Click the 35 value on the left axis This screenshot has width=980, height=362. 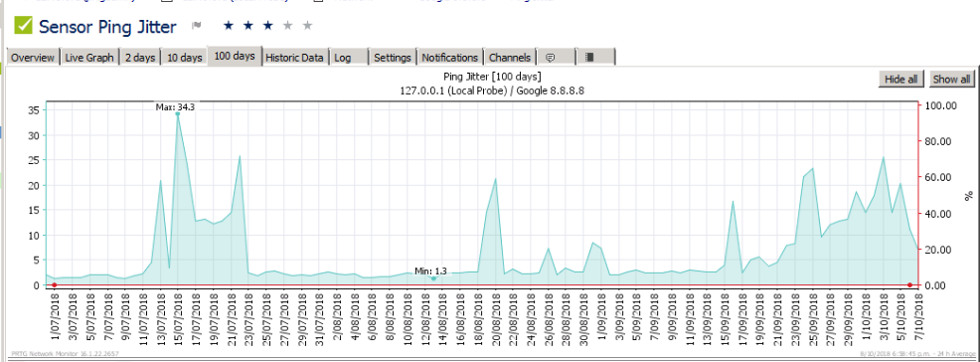[x=34, y=110]
